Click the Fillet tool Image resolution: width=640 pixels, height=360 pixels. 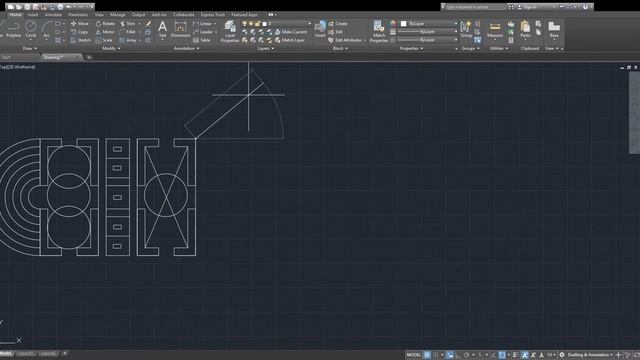coord(128,32)
